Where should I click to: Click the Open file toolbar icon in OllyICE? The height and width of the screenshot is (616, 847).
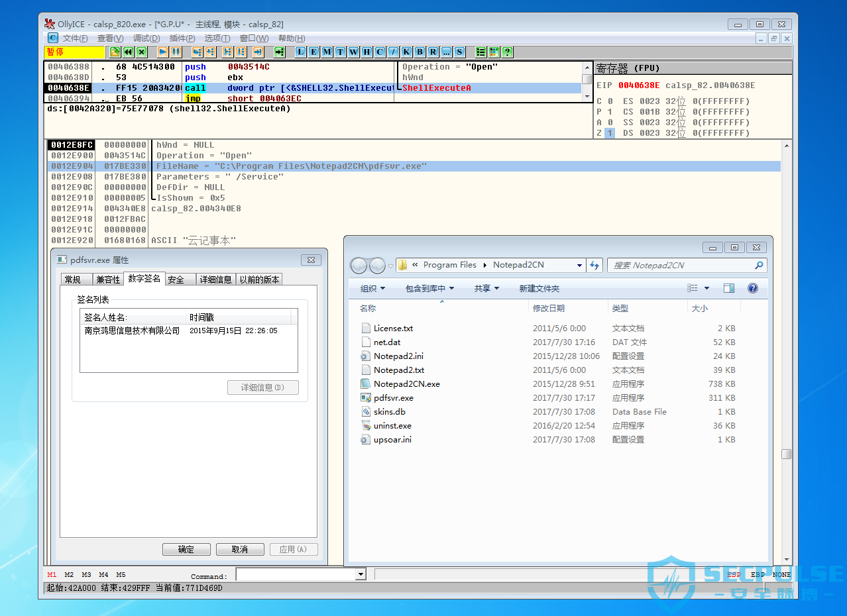click(x=115, y=52)
